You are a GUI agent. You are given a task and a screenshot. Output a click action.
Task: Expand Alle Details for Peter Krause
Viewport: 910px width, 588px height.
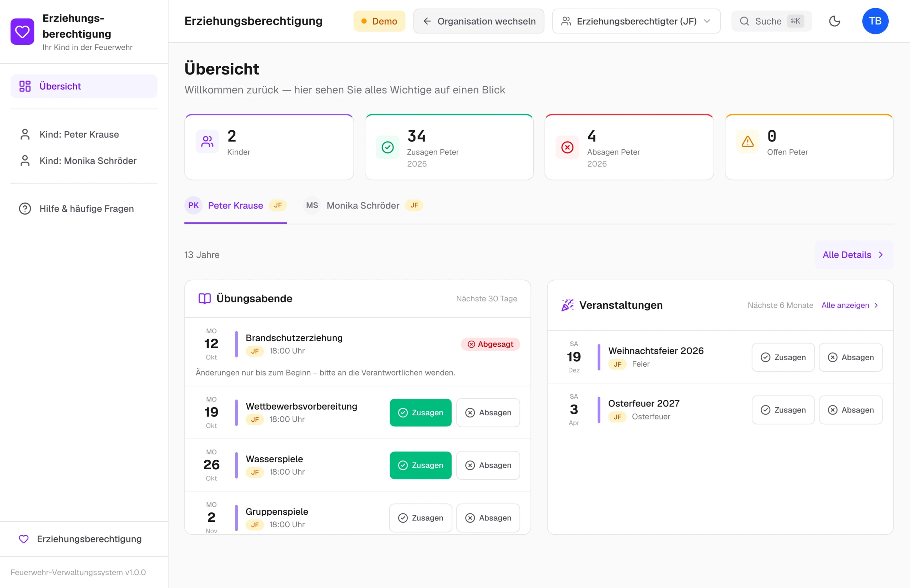(x=854, y=255)
